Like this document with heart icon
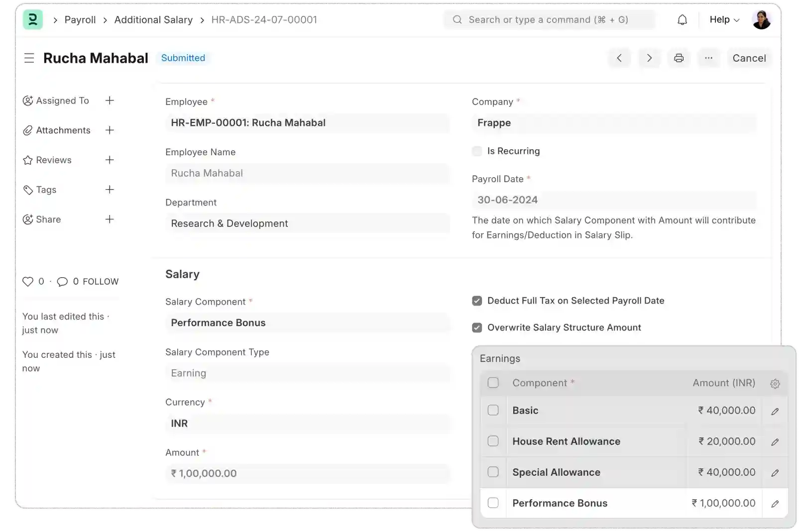 pyautogui.click(x=28, y=282)
